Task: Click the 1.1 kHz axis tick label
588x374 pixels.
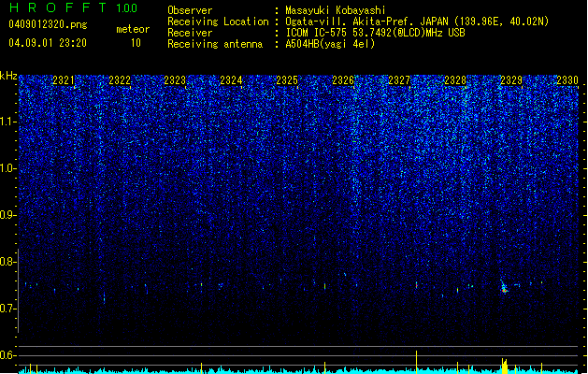Action: click(x=8, y=122)
